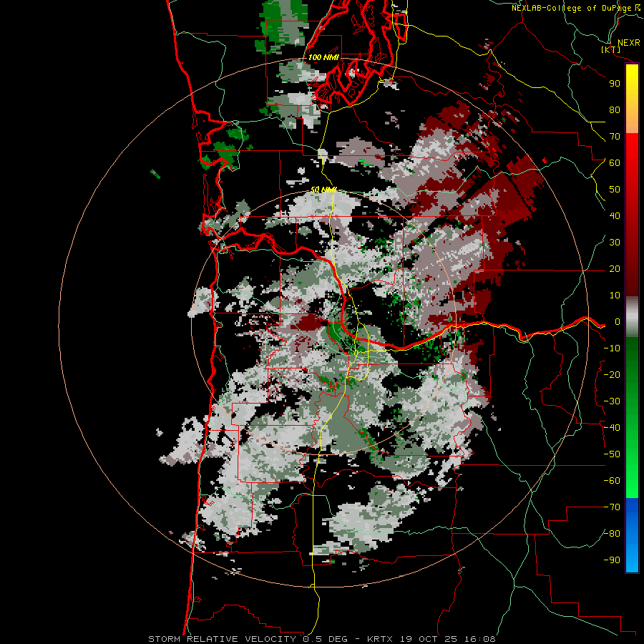
Task: Click the -90 scale value
Action: 612,560
